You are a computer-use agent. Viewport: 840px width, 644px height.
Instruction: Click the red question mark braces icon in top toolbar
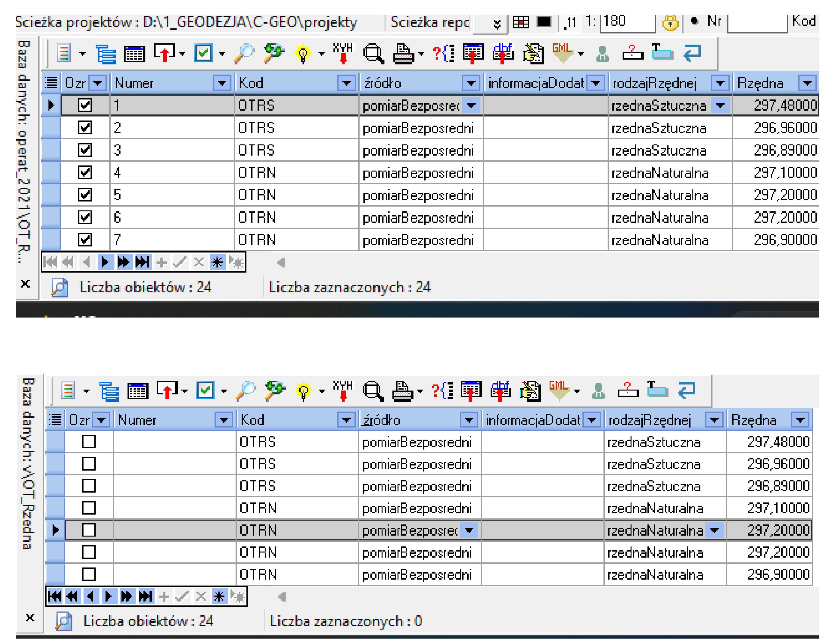tap(443, 53)
